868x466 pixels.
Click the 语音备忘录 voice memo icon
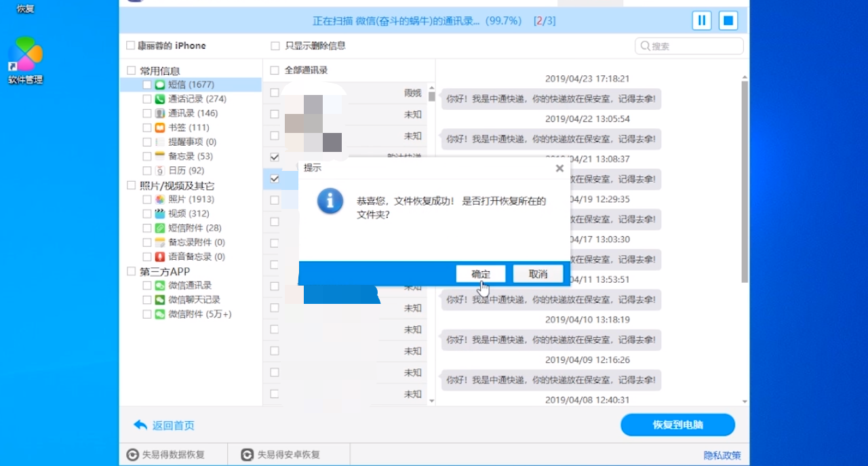[160, 256]
